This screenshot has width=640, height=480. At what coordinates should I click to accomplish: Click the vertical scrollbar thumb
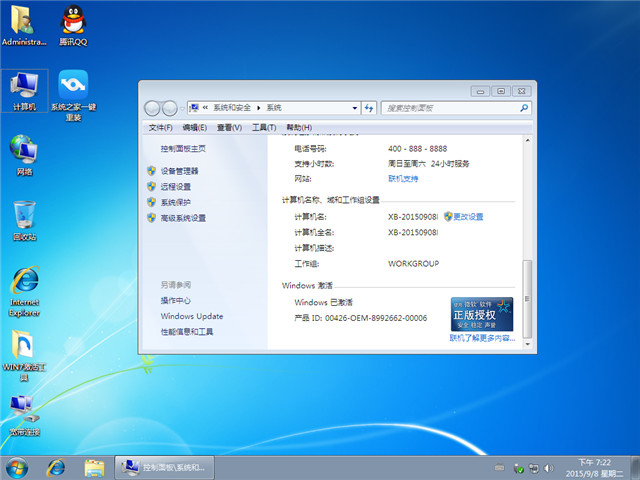click(527, 299)
